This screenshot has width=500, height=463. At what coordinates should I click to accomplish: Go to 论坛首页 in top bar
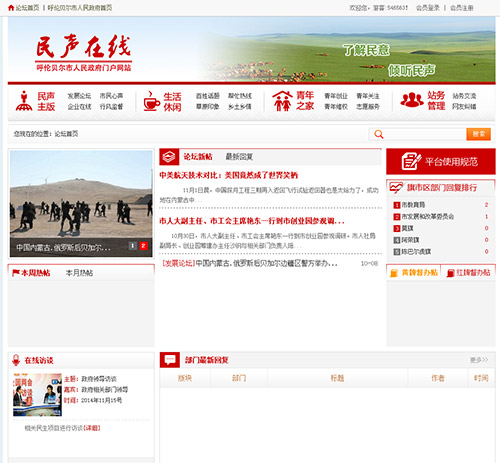click(x=27, y=8)
